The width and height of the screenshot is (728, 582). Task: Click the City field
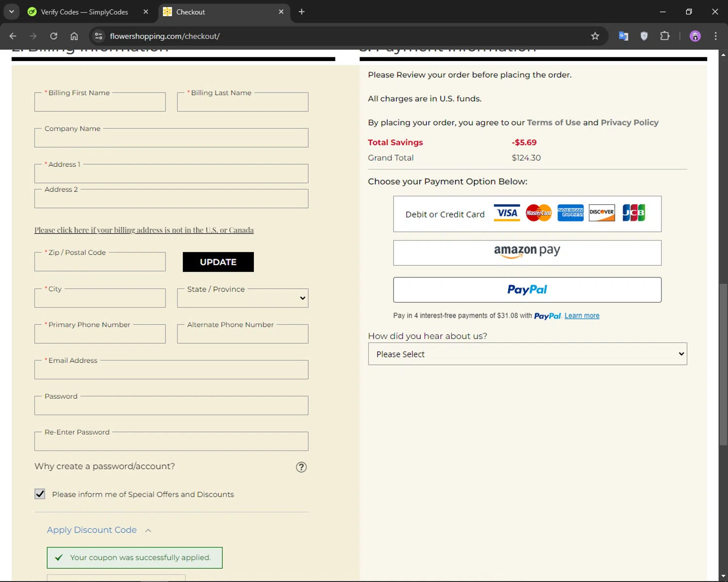tap(100, 298)
